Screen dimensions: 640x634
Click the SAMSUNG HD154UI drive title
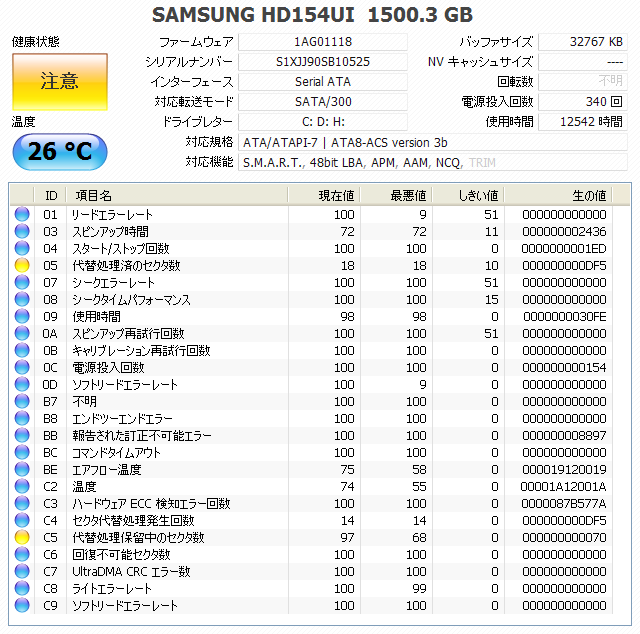pyautogui.click(x=312, y=15)
